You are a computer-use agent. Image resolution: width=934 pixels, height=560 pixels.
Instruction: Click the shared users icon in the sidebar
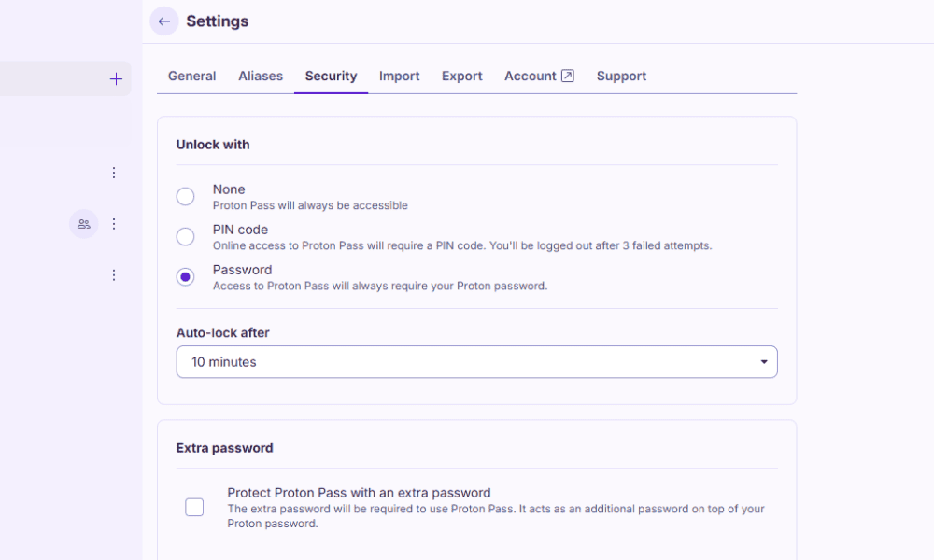tap(84, 224)
